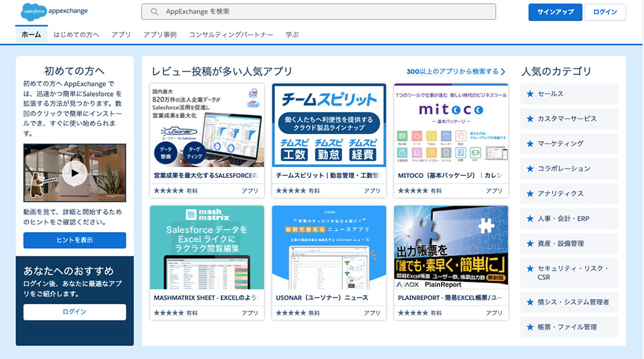
Task: Click the 無料 label on the USONAR ニュース card
Action: [x=314, y=313]
